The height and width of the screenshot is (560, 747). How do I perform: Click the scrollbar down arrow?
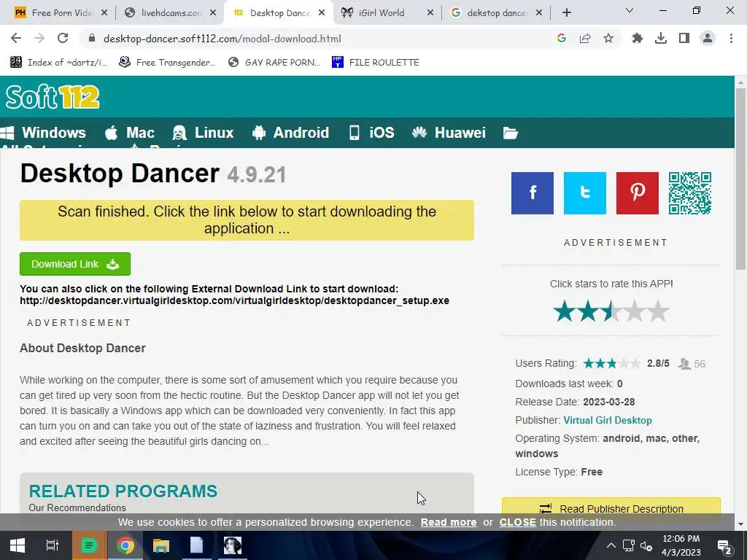pyautogui.click(x=741, y=524)
